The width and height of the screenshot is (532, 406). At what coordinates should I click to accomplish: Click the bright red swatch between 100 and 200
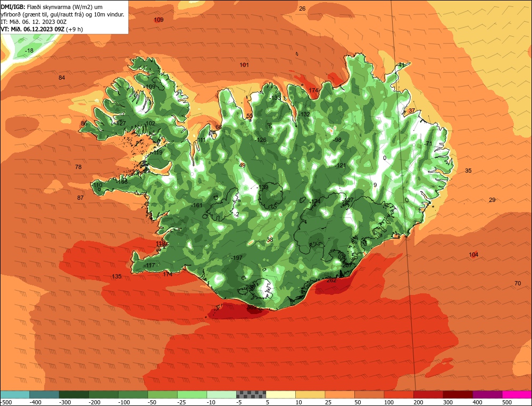[399, 394]
